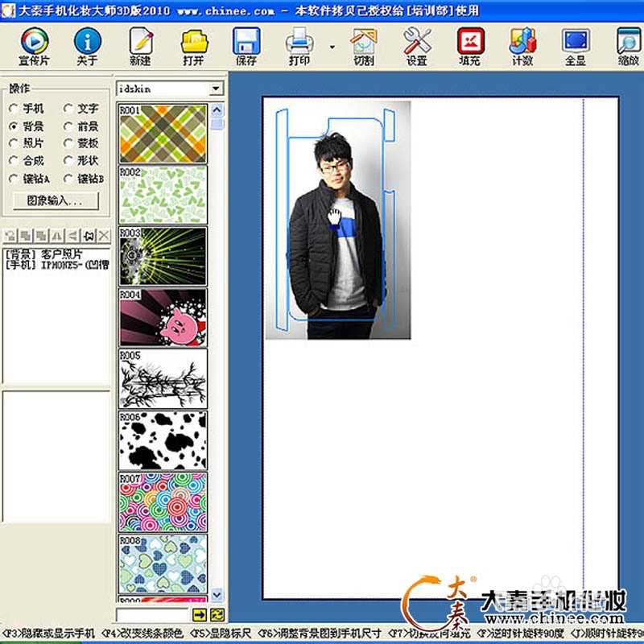
Task: Show full view with 全显
Action: (576, 47)
